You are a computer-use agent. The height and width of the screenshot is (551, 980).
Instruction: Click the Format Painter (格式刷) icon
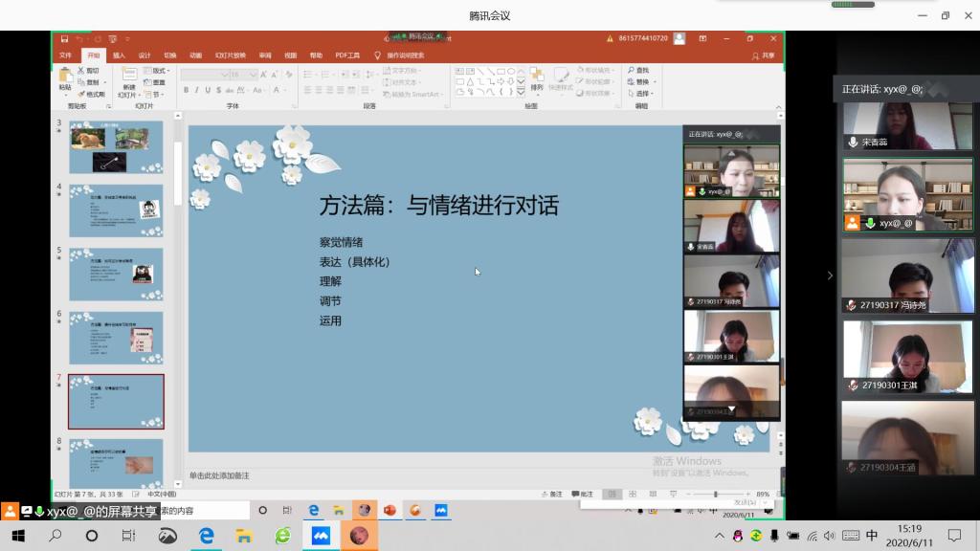80,94
